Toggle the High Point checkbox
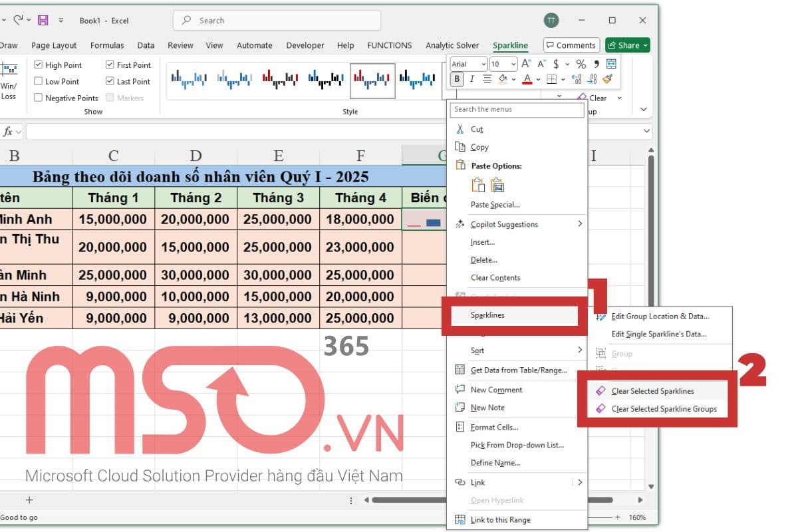 (39, 65)
